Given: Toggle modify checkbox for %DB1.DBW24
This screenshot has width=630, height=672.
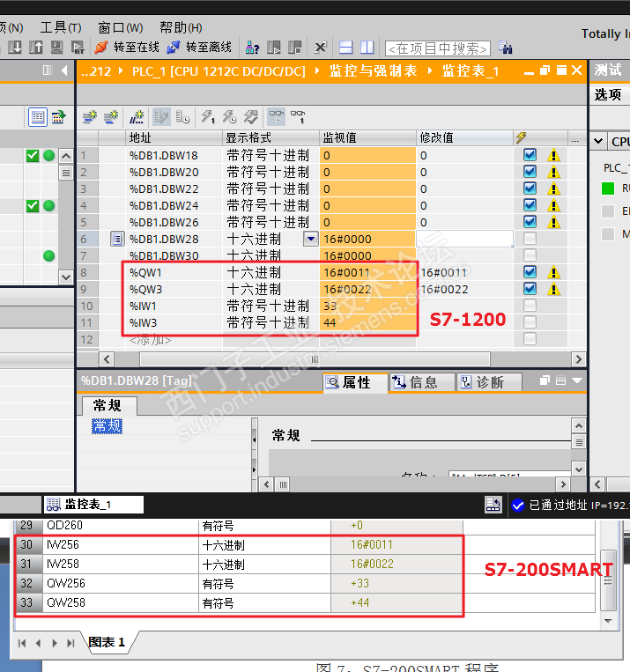Looking at the screenshot, I should (x=530, y=205).
